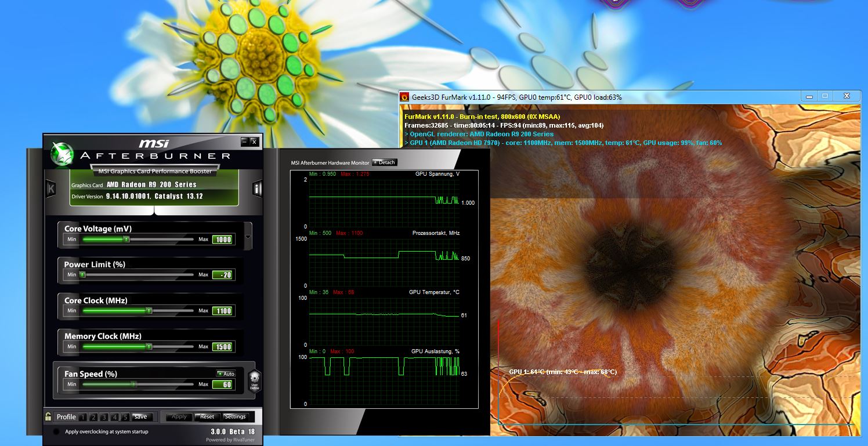Click the 'GPU 1 (AMD Radeon HD 7970)' line
The width and height of the screenshot is (868, 446).
(563, 142)
